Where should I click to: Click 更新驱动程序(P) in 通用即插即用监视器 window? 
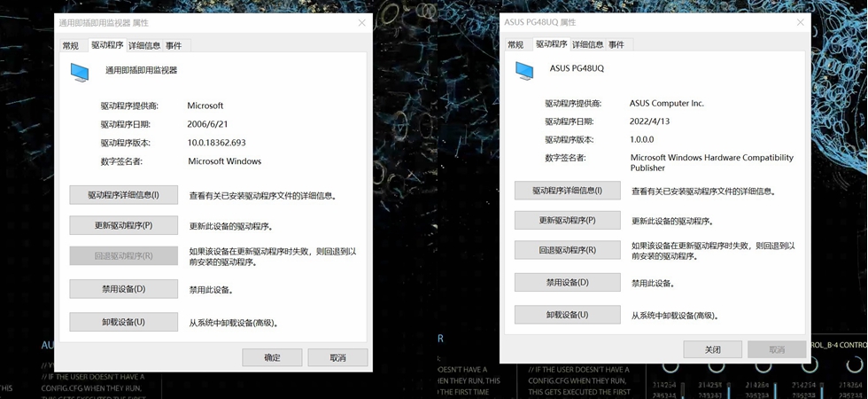123,225
